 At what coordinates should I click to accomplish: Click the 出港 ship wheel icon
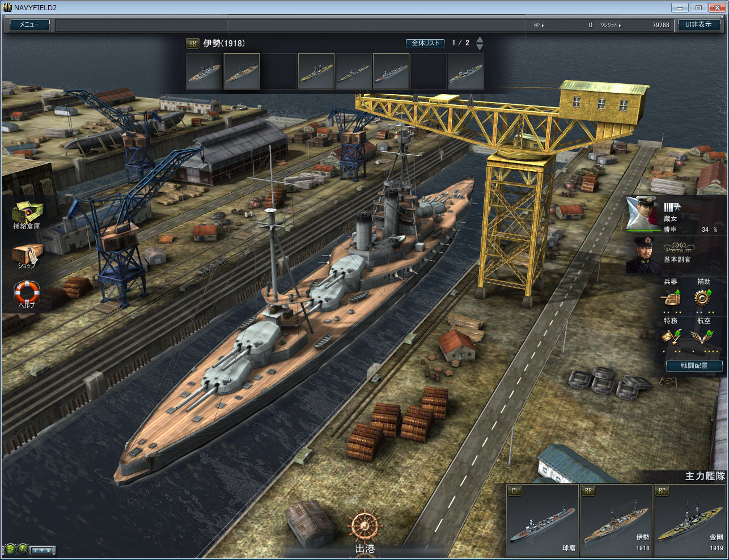pyautogui.click(x=364, y=527)
